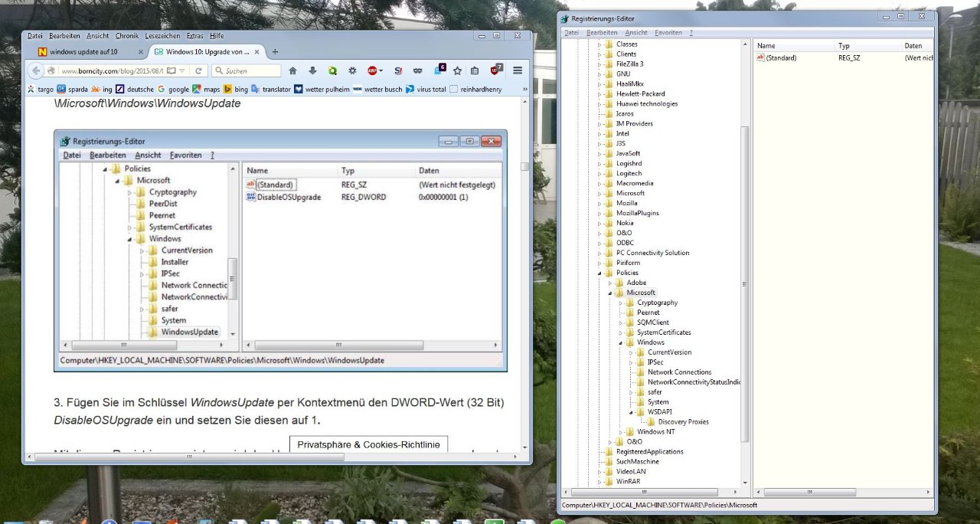Select 'SuchMaschine' registry key
980x524 pixels.
tap(637, 462)
